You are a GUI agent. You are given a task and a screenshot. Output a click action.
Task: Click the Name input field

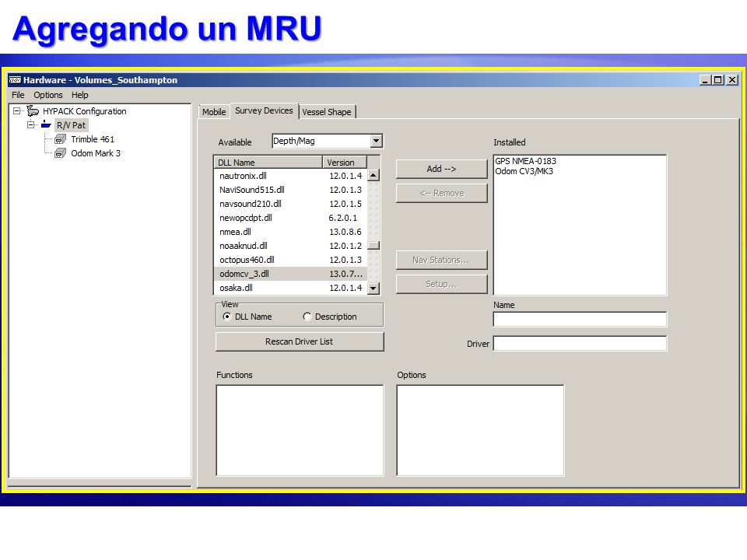pos(580,319)
